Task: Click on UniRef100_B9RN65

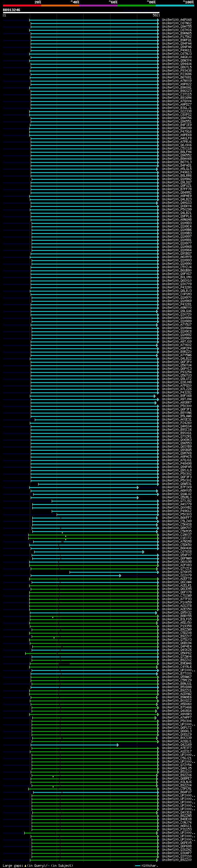Action: coord(177,33)
